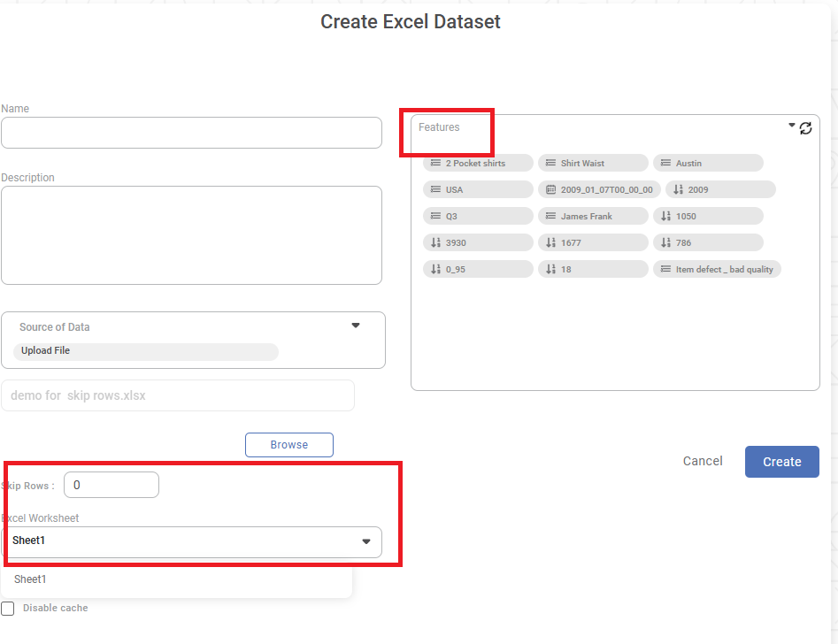Click the text icon beside Item defect _ bad quality
The height and width of the screenshot is (644, 838).
tap(665, 270)
